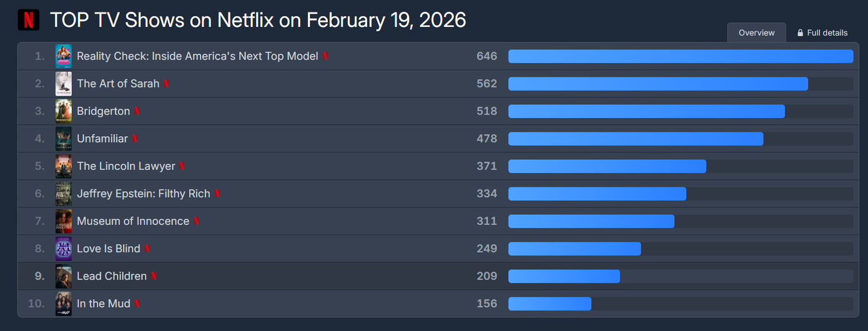Click The Lincoln Lawyer poster thumbnail

pyautogui.click(x=64, y=166)
